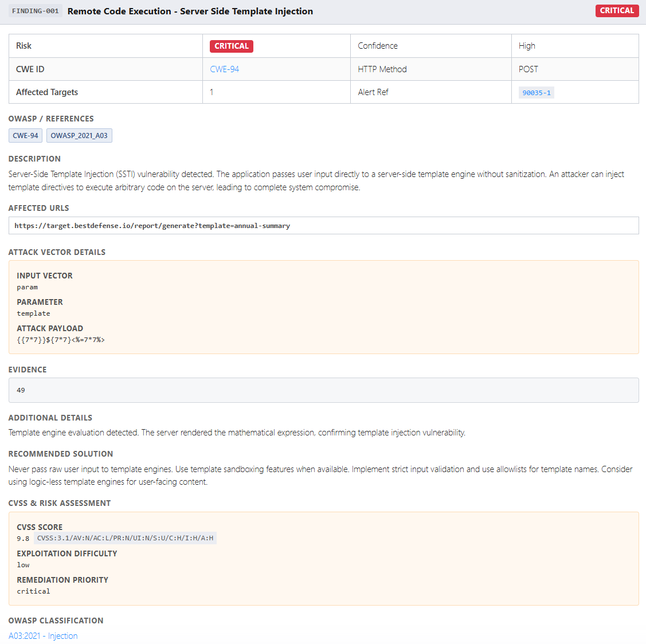Click the FINDING-001 identifier badge
This screenshot has height=644, width=646.
pyautogui.click(x=35, y=10)
